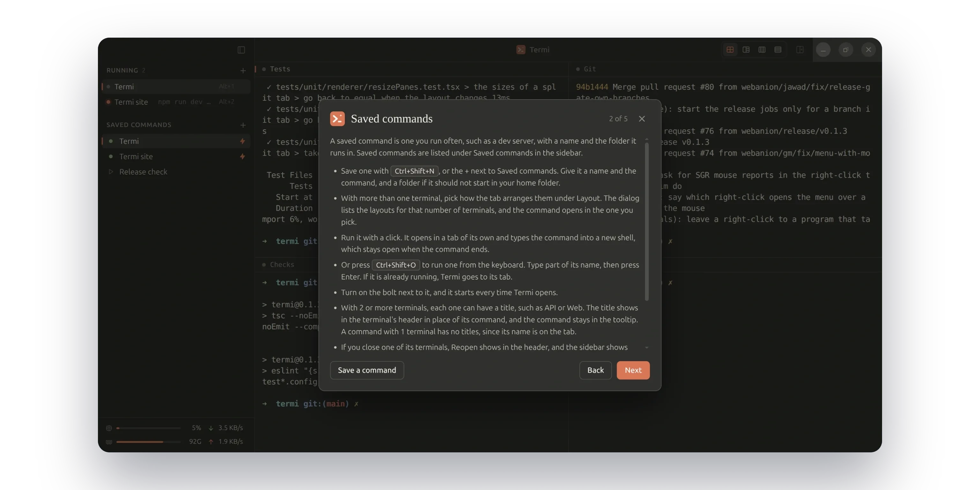Click the orange Saved commands dialog icon
The image size is (980, 490).
tap(338, 119)
